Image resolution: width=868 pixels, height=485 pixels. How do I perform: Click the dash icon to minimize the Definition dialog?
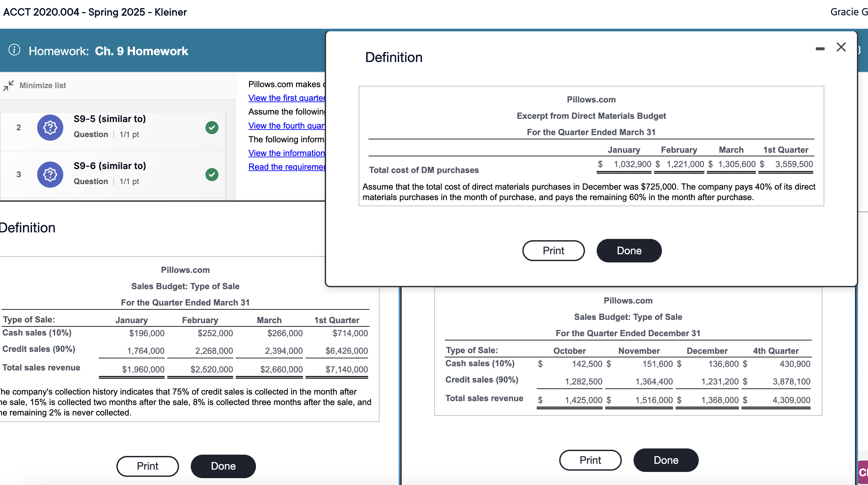(x=820, y=49)
